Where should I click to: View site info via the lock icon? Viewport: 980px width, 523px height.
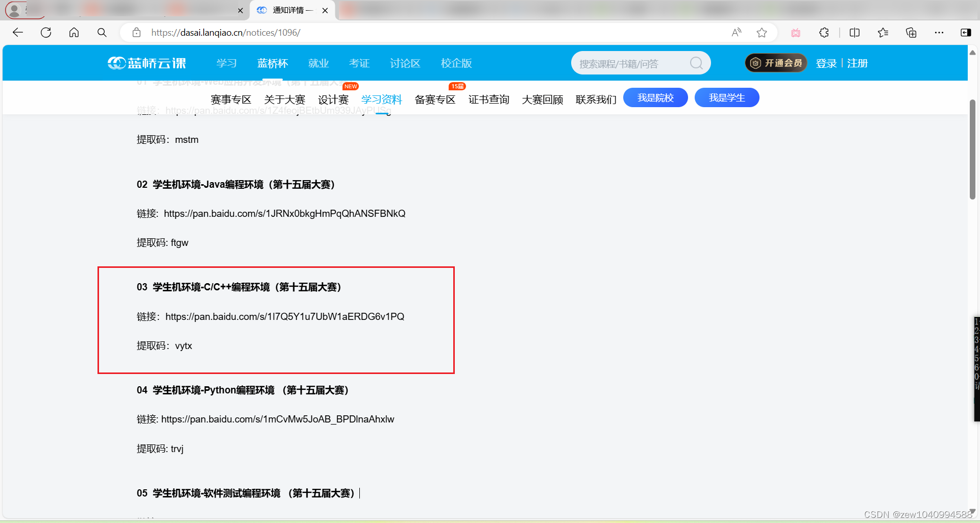[x=136, y=33]
